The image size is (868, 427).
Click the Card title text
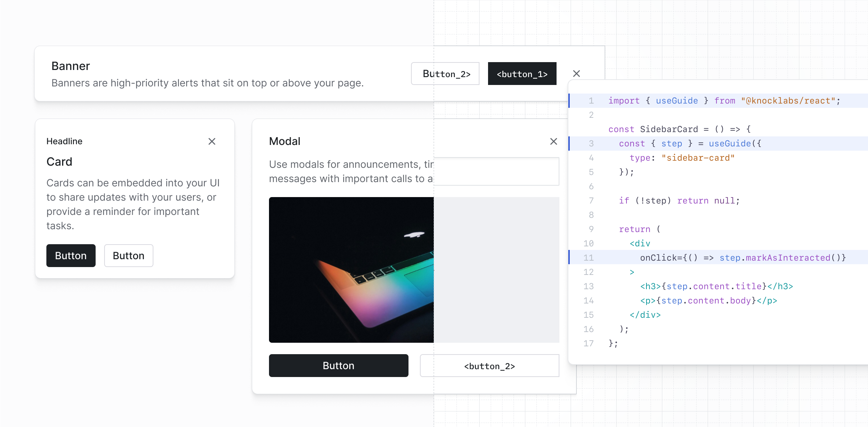click(x=59, y=161)
